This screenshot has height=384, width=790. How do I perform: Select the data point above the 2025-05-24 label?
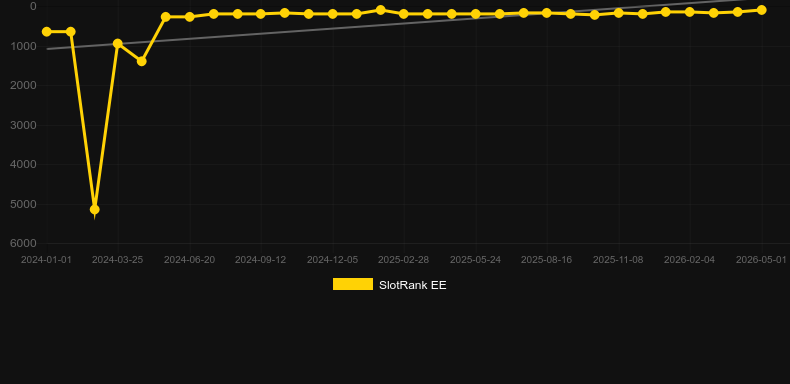(x=475, y=14)
